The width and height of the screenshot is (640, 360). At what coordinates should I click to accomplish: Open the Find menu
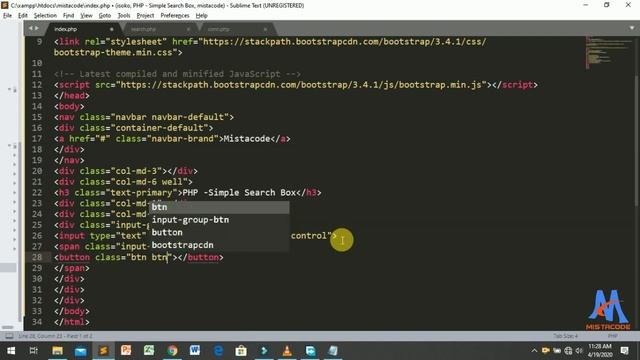(x=68, y=16)
